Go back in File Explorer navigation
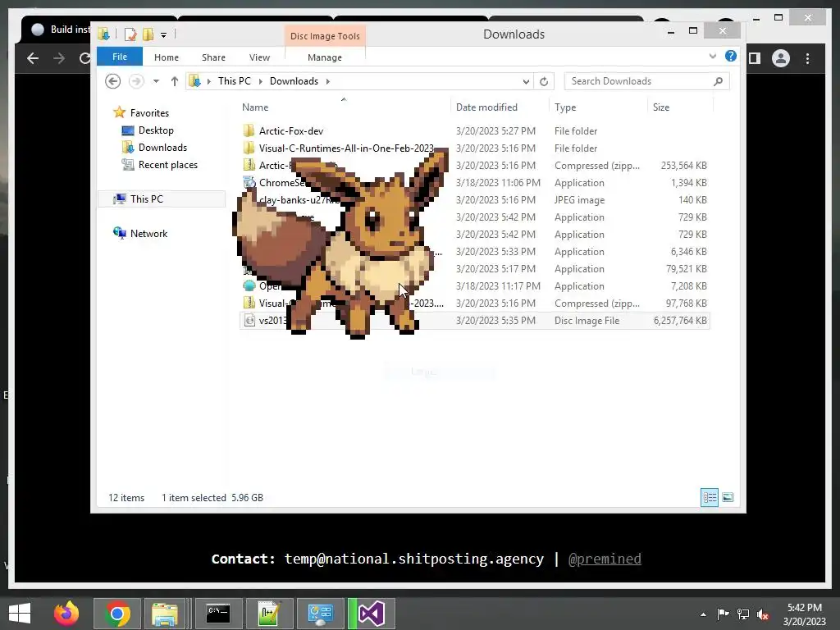This screenshot has width=840, height=630. click(112, 81)
